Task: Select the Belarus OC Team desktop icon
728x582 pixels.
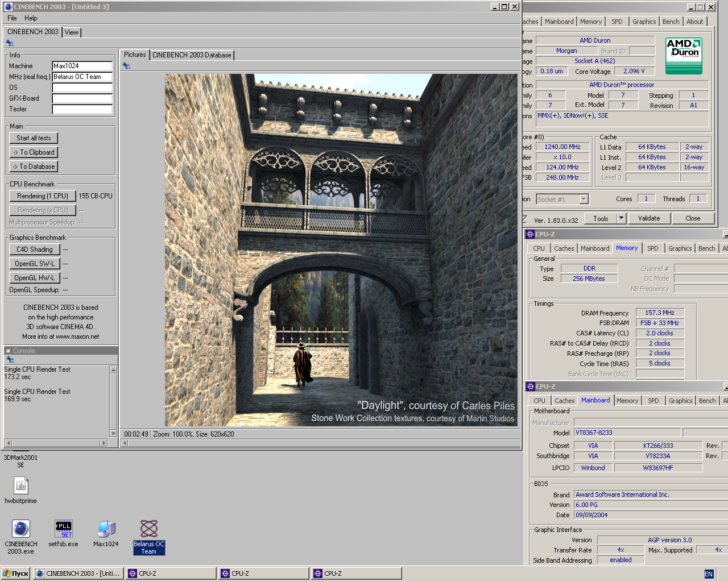Action: click(x=148, y=537)
